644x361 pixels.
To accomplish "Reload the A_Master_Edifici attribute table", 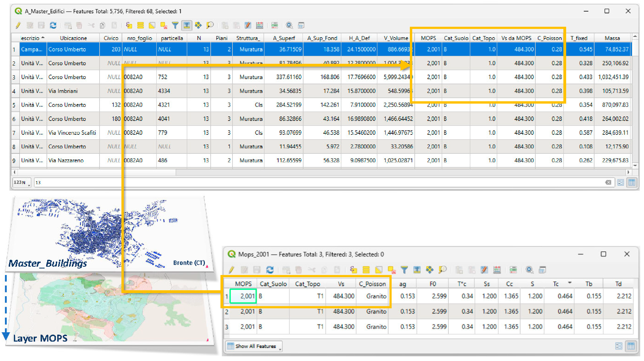I will (53, 25).
